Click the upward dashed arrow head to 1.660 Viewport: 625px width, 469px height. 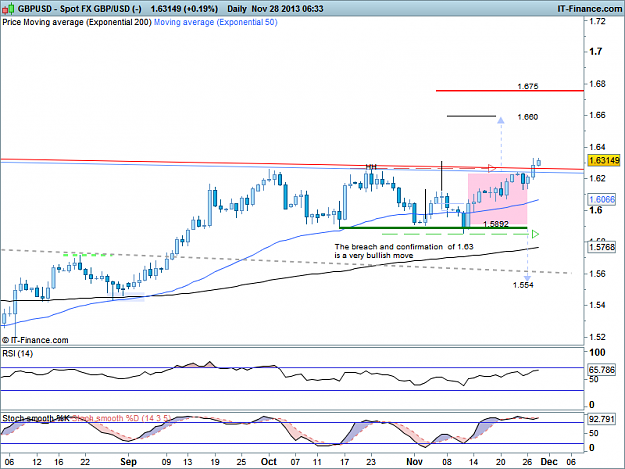tap(501, 120)
